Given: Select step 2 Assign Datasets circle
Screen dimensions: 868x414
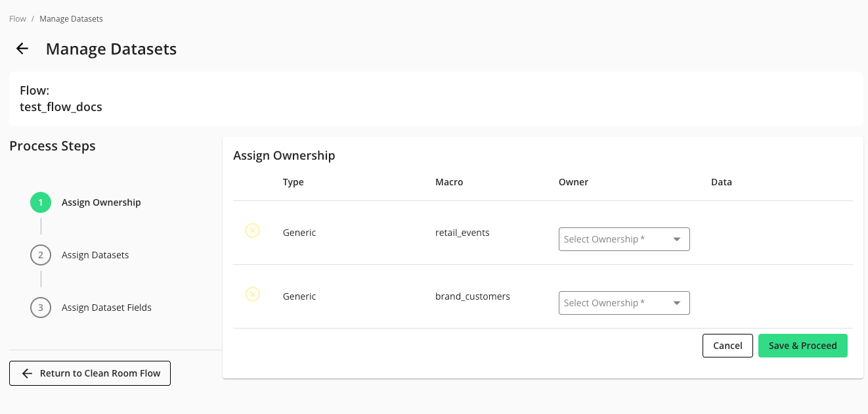Looking at the screenshot, I should [40, 255].
